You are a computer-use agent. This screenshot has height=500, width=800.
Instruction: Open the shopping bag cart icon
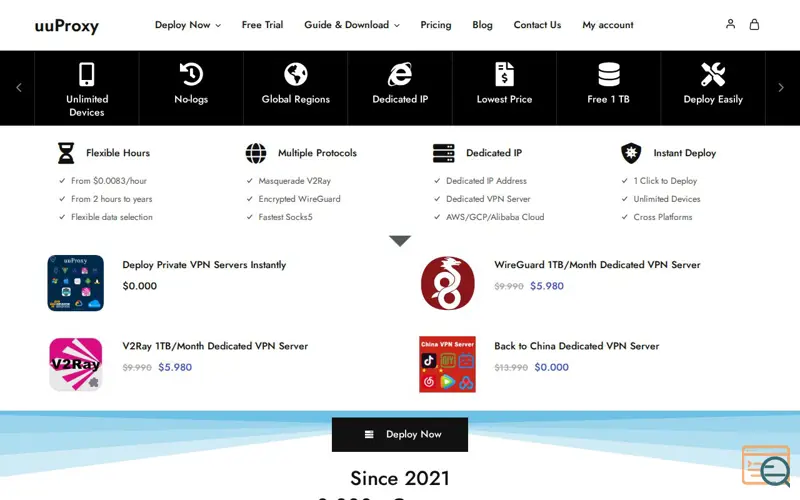tap(754, 24)
